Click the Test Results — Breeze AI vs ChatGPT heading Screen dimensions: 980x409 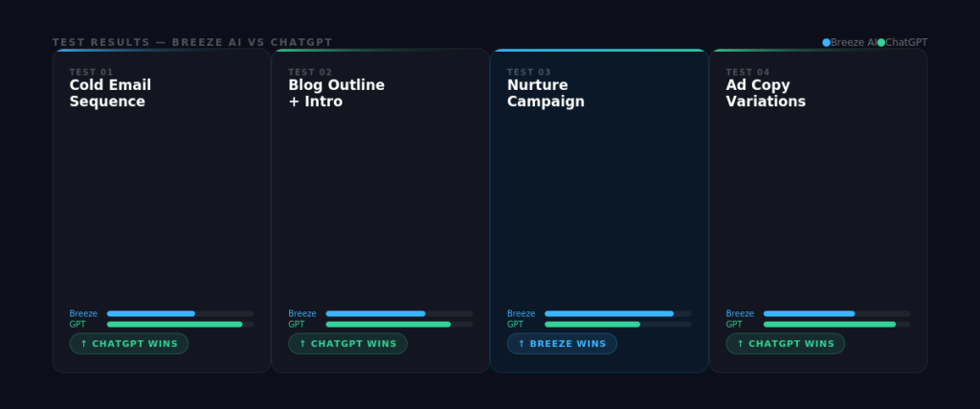[192, 42]
